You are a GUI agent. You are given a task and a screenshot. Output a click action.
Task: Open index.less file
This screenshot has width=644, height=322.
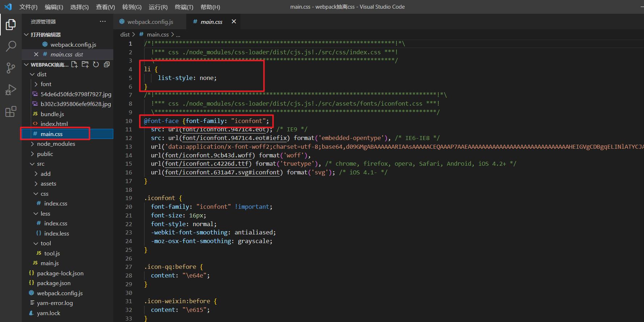tap(67, 233)
